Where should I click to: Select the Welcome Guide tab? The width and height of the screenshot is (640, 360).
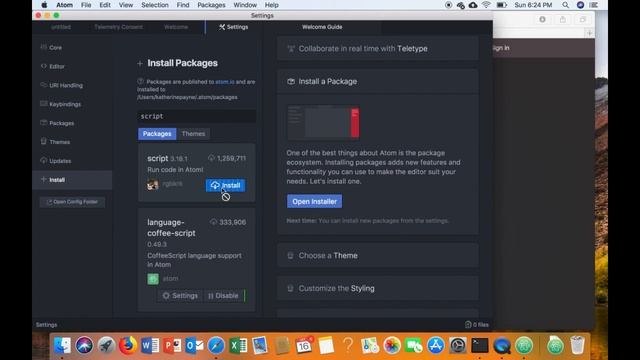tap(322, 27)
